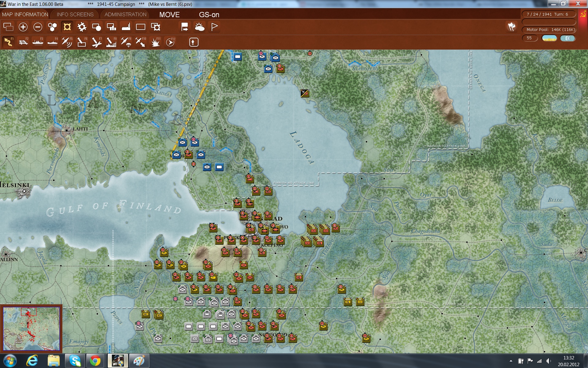Select Rail mode F2 icon

coord(23,42)
